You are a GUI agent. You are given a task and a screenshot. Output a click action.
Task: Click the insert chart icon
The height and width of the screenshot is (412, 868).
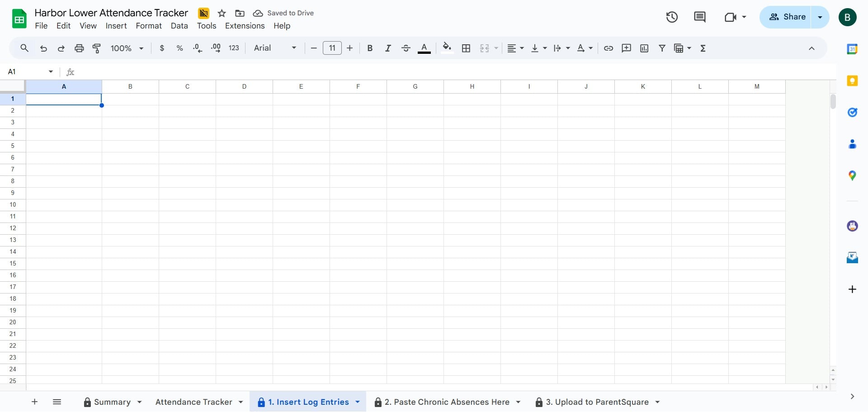click(644, 48)
